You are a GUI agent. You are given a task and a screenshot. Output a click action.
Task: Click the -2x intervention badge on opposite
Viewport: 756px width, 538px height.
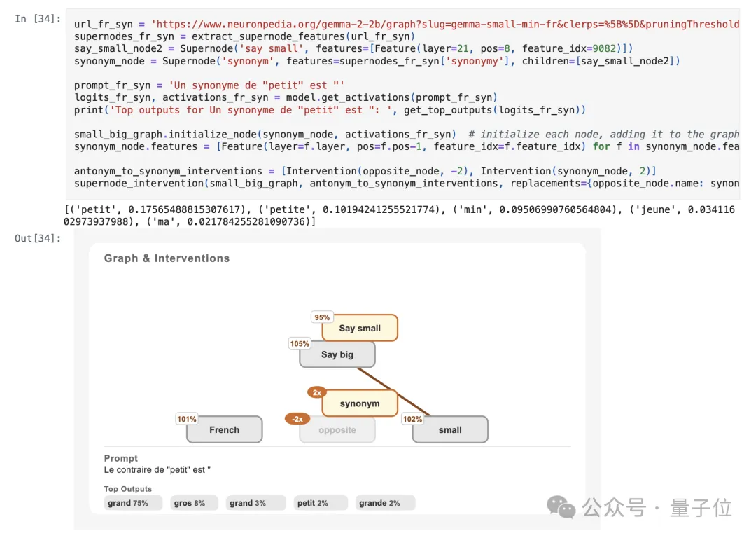297,419
